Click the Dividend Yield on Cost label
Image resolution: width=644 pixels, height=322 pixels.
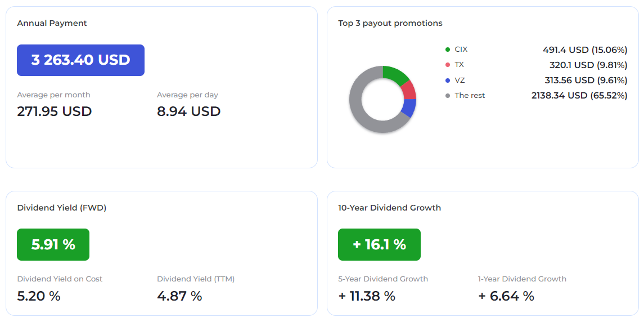click(60, 279)
